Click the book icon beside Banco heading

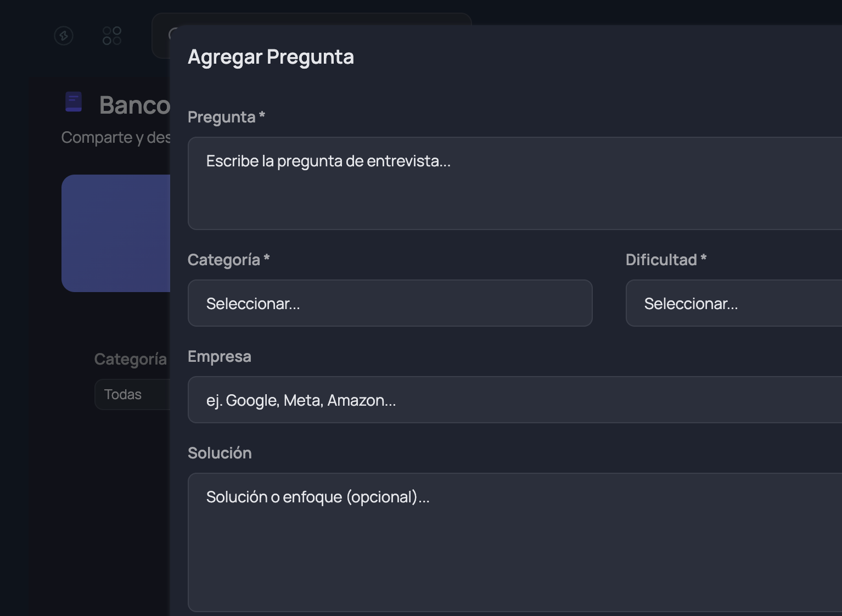coord(73,102)
